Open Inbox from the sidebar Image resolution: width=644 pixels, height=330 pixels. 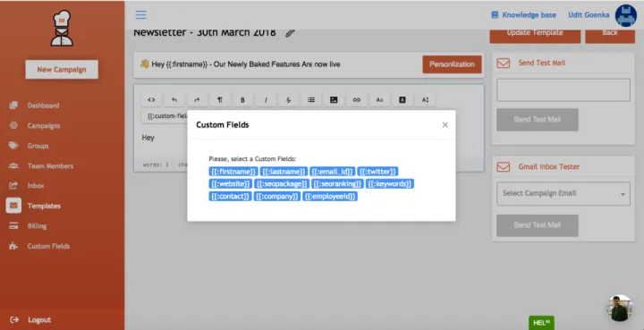tap(36, 185)
